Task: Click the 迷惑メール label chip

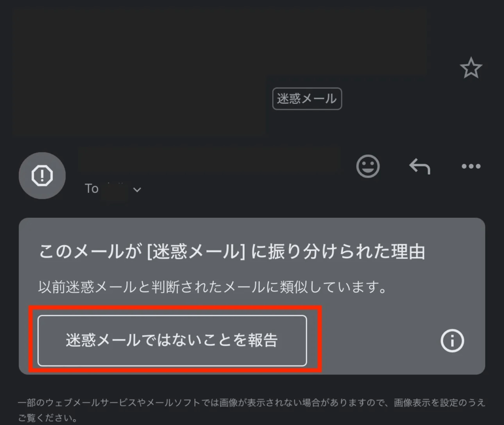Action: point(307,98)
